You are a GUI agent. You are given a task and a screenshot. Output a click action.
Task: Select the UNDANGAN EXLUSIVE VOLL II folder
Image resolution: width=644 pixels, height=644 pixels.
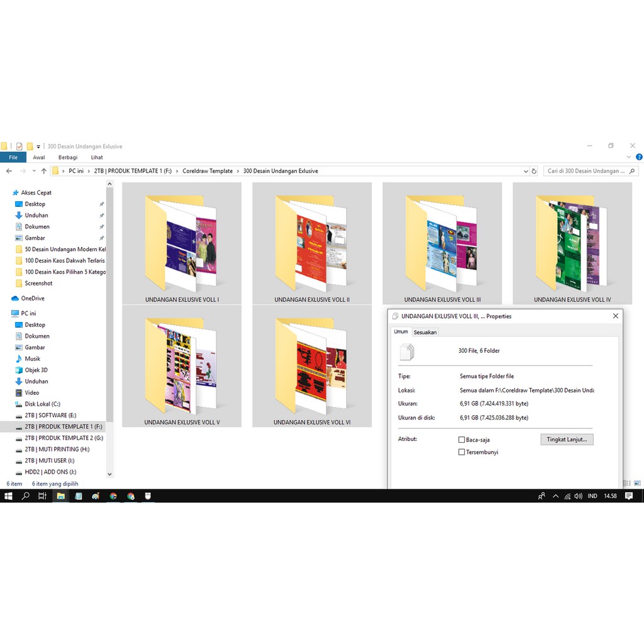coord(312,242)
